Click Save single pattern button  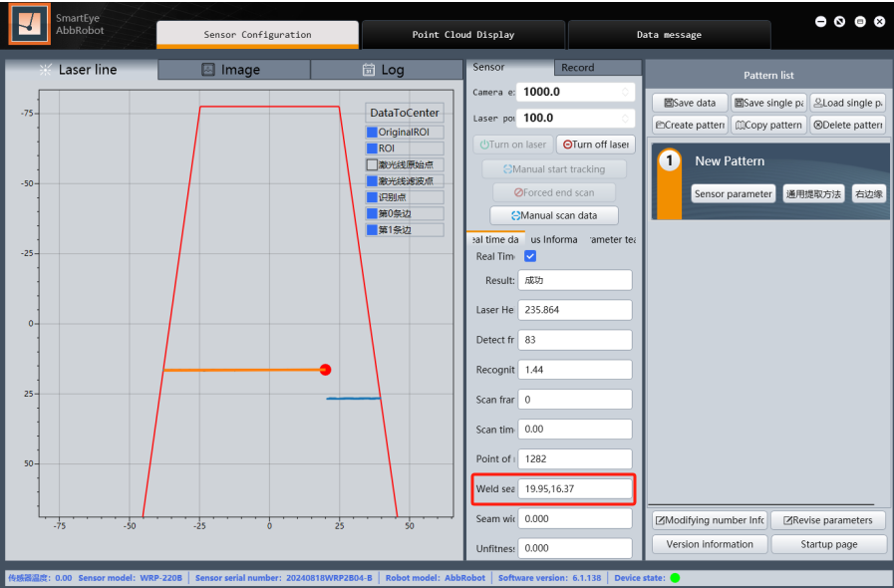pos(768,103)
